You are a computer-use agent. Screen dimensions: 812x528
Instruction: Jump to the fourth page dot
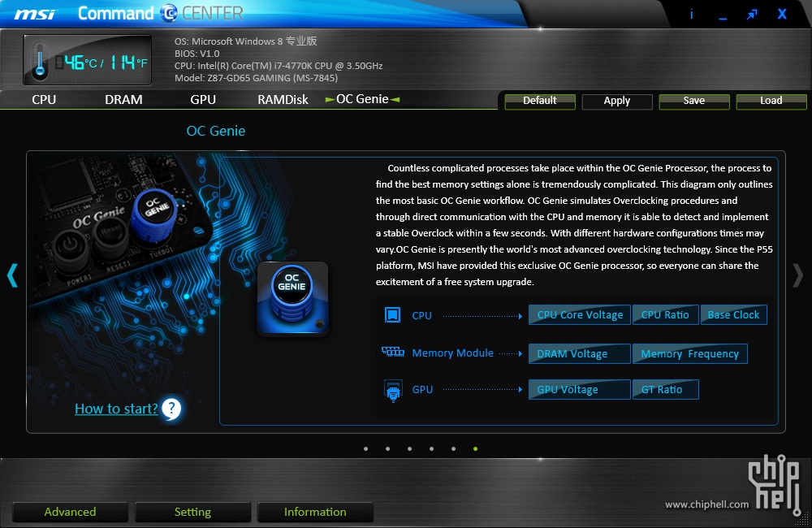[x=431, y=448]
